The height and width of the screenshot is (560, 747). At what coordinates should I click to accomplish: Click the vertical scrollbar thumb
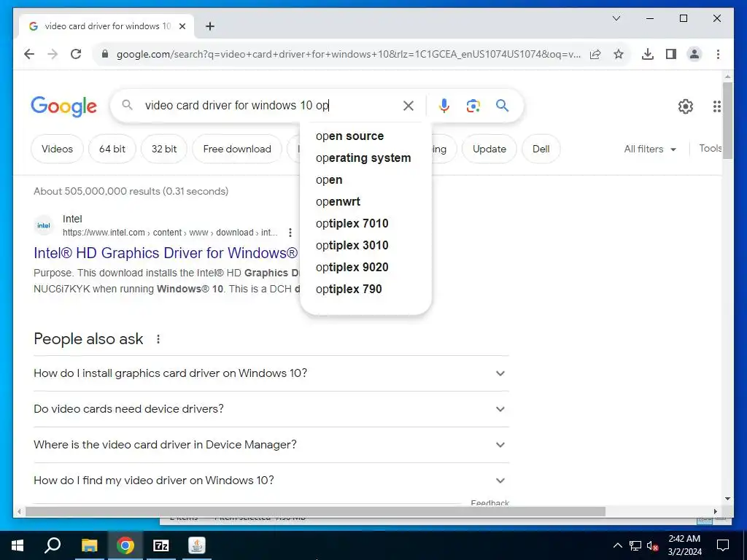pyautogui.click(x=727, y=120)
